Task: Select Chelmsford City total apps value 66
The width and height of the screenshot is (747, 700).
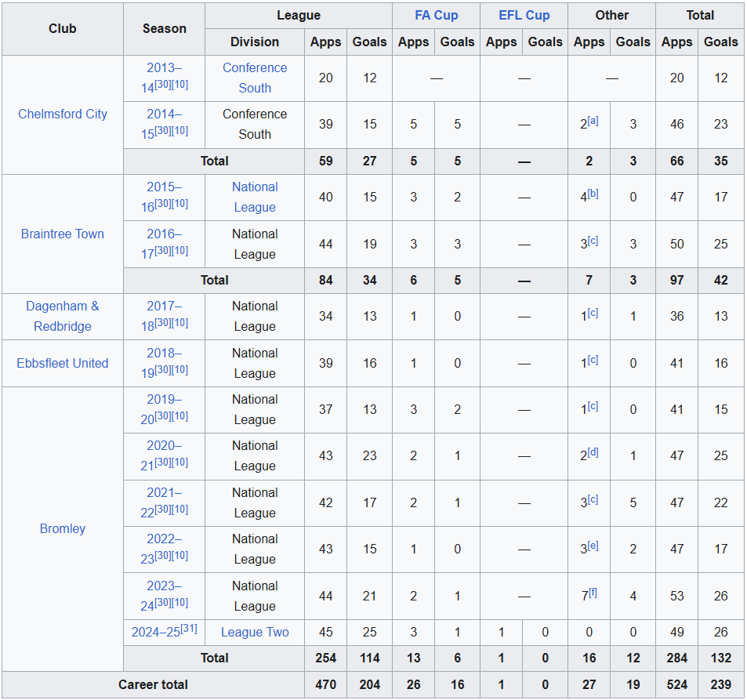Action: coord(677,161)
